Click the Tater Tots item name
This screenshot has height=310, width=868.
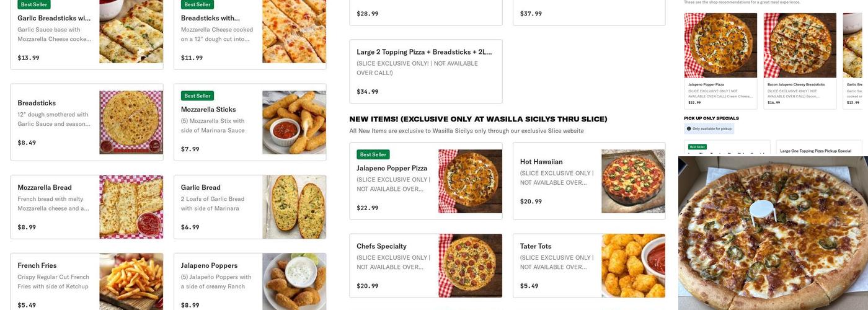click(536, 246)
